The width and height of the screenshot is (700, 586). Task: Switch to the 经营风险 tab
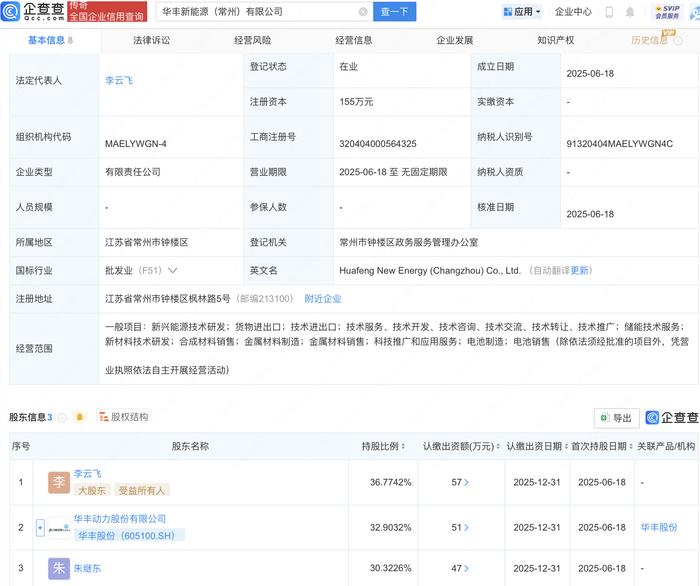tap(253, 41)
